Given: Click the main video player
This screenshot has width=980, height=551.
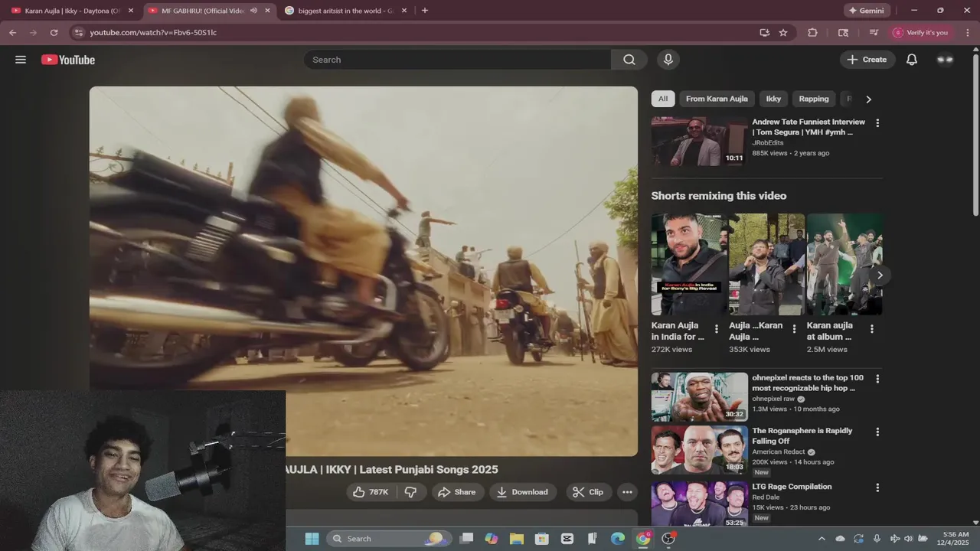Looking at the screenshot, I should tap(363, 271).
